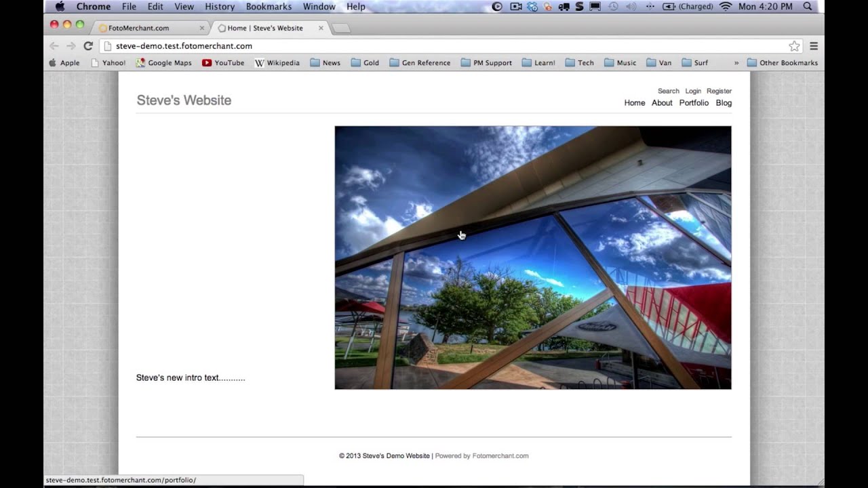
Task: Go to the Home nav item
Action: click(635, 103)
